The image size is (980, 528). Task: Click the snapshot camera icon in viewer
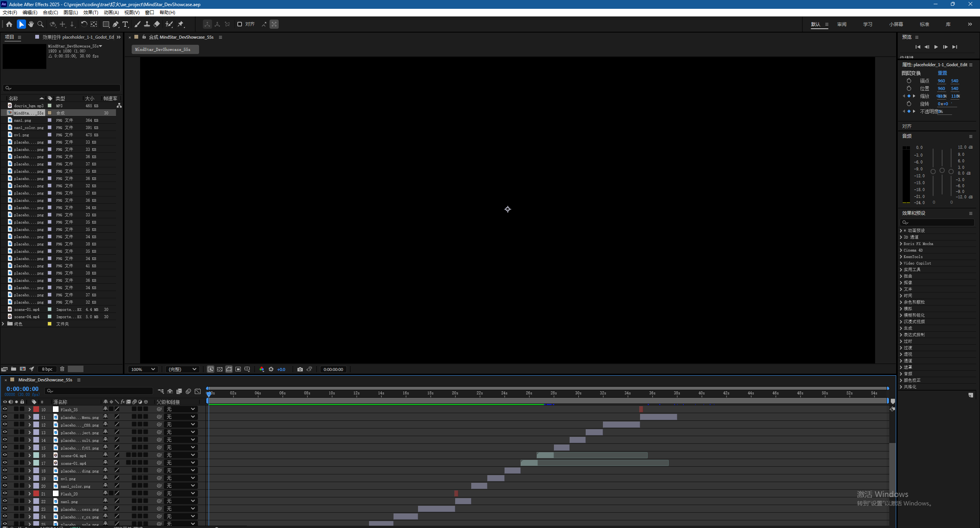(x=300, y=369)
